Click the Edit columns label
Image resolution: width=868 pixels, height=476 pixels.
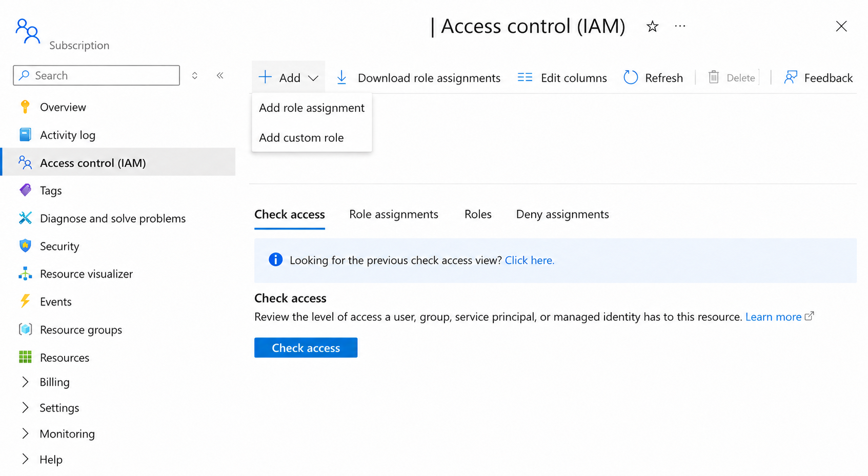pyautogui.click(x=574, y=78)
